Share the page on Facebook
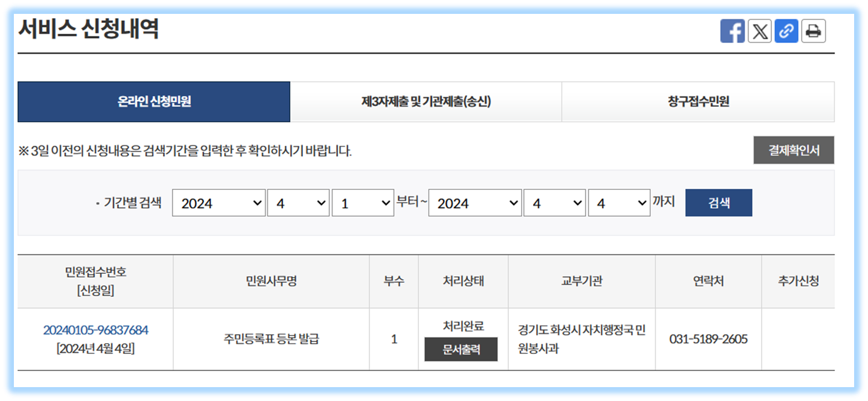868x401 pixels. (x=733, y=31)
